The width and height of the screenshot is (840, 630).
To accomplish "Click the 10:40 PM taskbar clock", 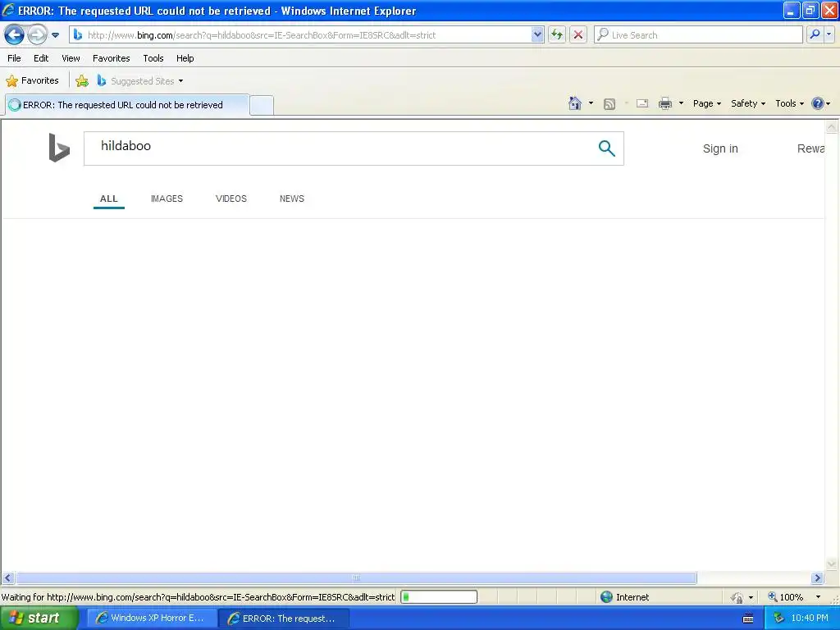I will click(810, 619).
